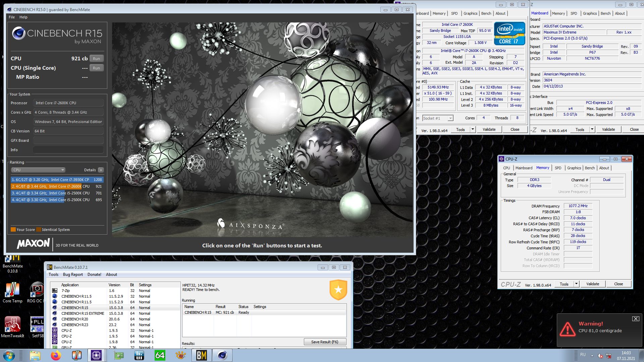Open the SetFSB desktop shortcut

tap(37, 327)
